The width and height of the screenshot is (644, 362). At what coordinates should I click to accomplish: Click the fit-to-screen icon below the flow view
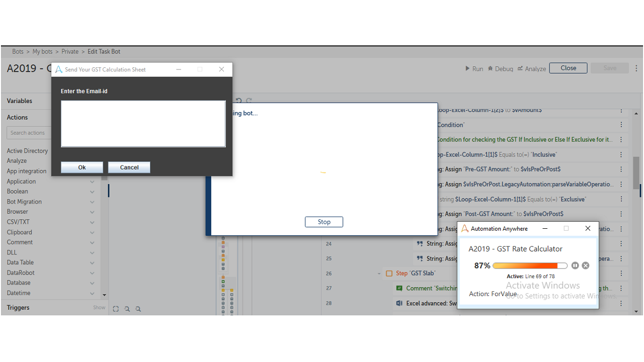(116, 309)
